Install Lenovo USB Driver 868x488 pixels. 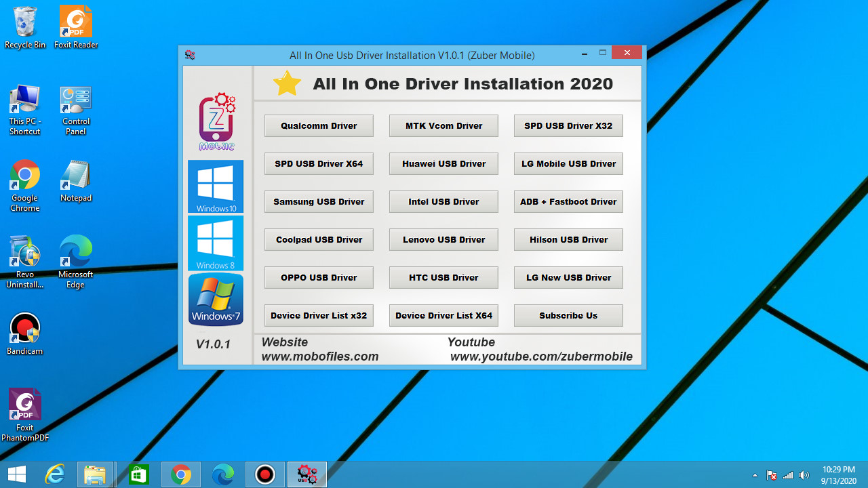443,239
